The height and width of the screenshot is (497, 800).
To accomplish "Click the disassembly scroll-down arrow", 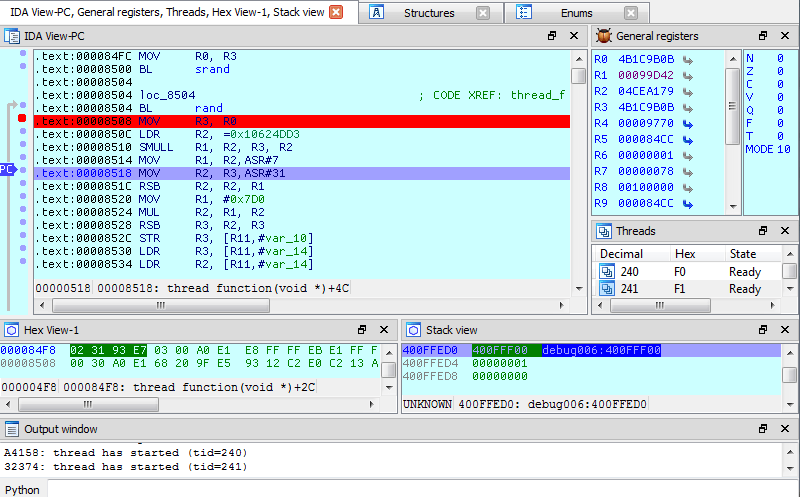I will [x=579, y=289].
